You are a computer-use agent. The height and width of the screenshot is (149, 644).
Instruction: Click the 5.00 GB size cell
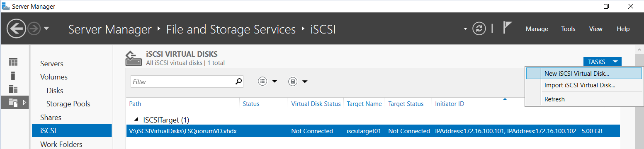coord(592,131)
